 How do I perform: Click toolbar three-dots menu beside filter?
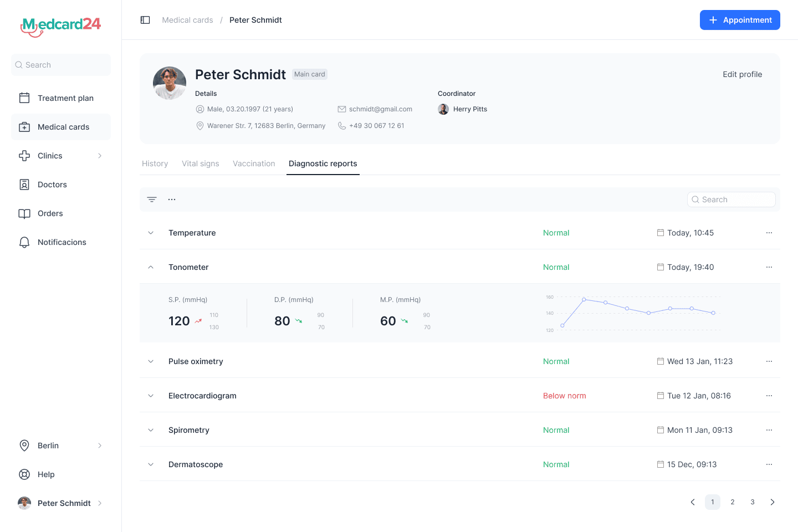172,199
